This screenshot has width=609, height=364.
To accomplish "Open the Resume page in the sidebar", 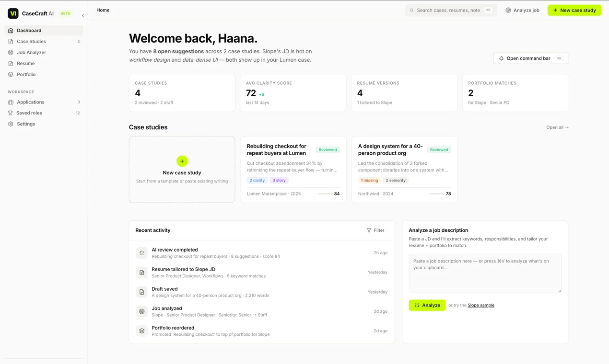I will click(x=44, y=63).
